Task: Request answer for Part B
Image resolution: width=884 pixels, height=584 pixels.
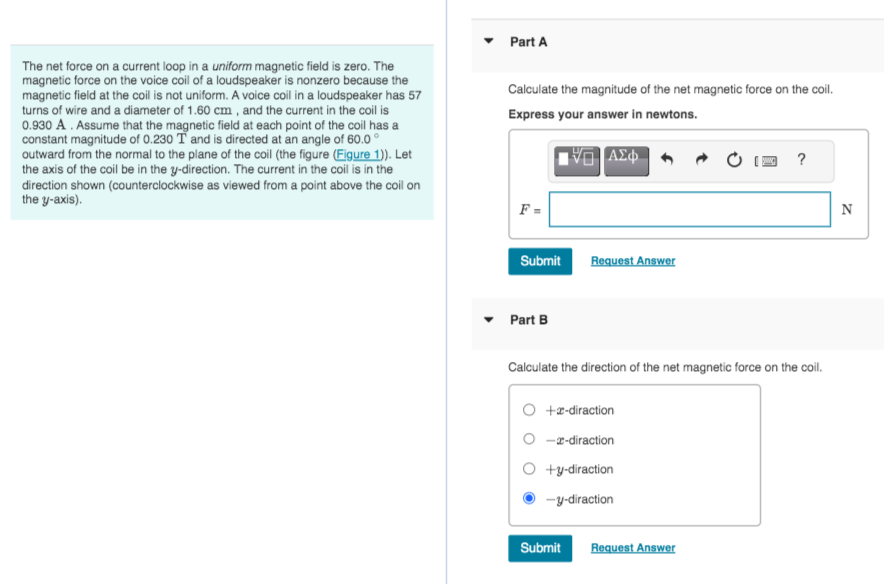Action: [x=632, y=548]
